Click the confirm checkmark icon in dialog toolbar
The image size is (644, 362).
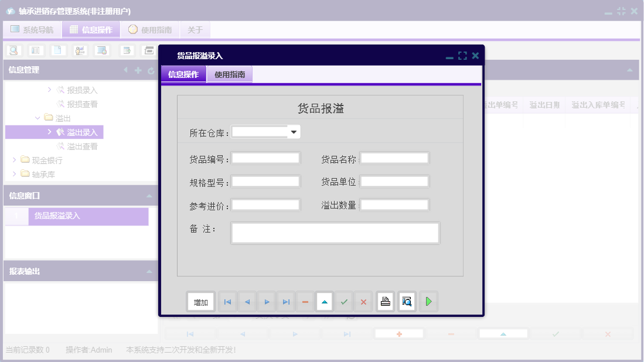(x=344, y=301)
